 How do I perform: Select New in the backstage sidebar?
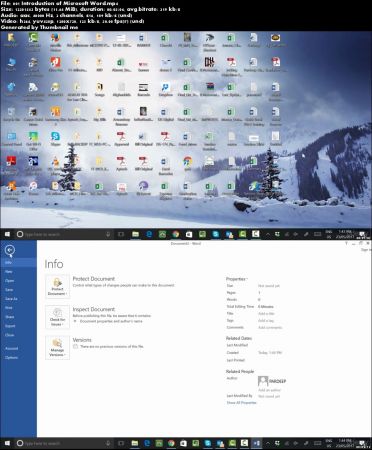[18, 272]
